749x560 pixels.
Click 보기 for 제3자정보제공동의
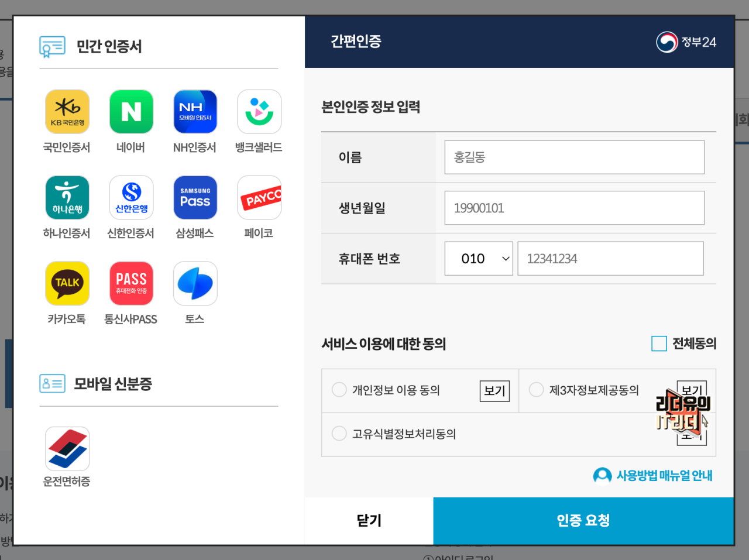tap(692, 391)
